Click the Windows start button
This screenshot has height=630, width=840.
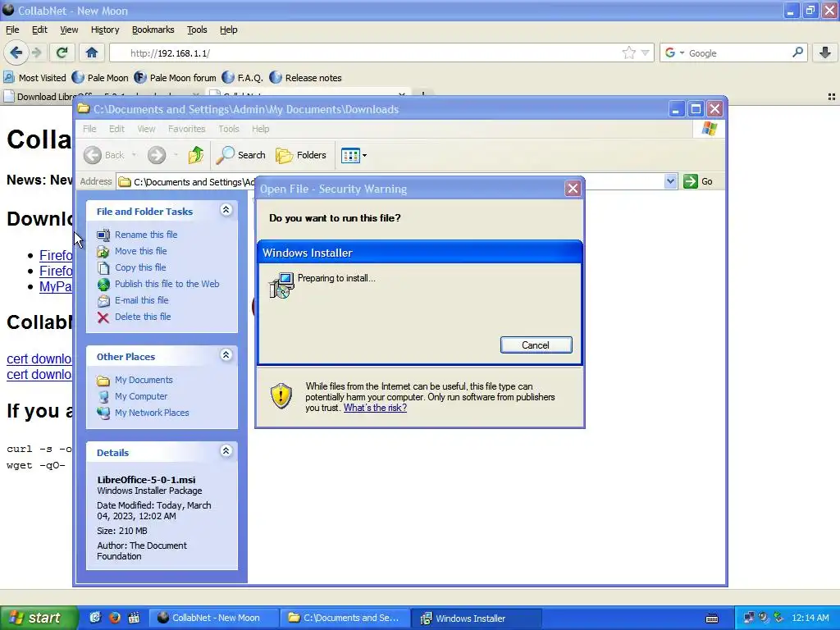click(x=38, y=618)
